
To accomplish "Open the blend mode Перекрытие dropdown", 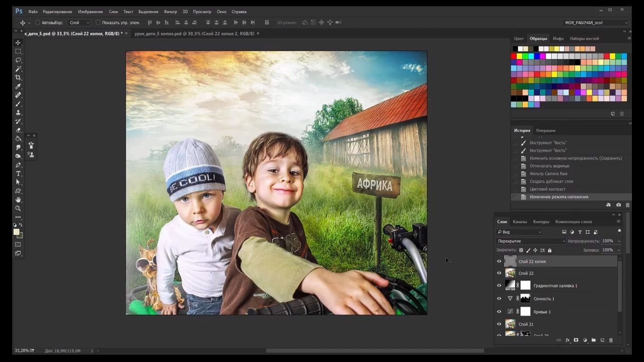I will tap(531, 241).
